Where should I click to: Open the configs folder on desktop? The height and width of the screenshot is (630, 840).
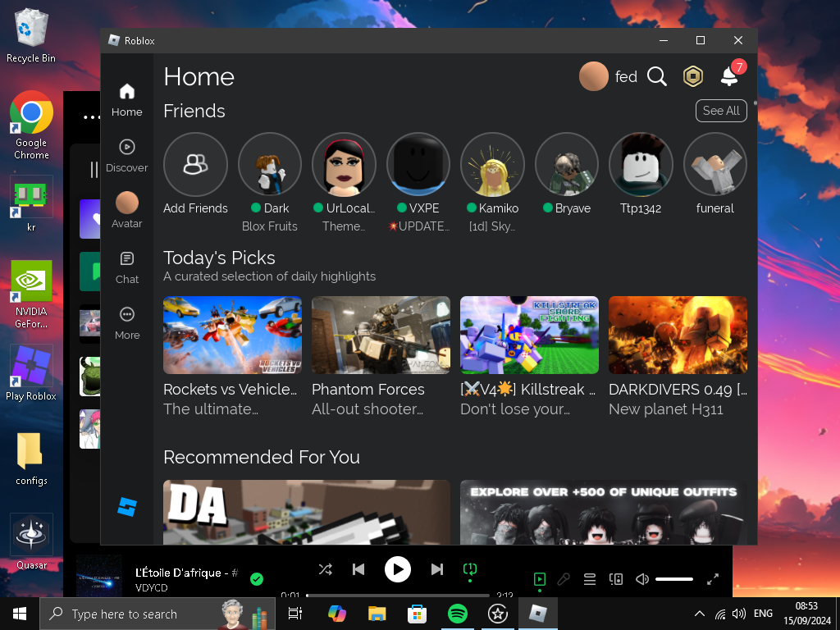[x=31, y=459]
